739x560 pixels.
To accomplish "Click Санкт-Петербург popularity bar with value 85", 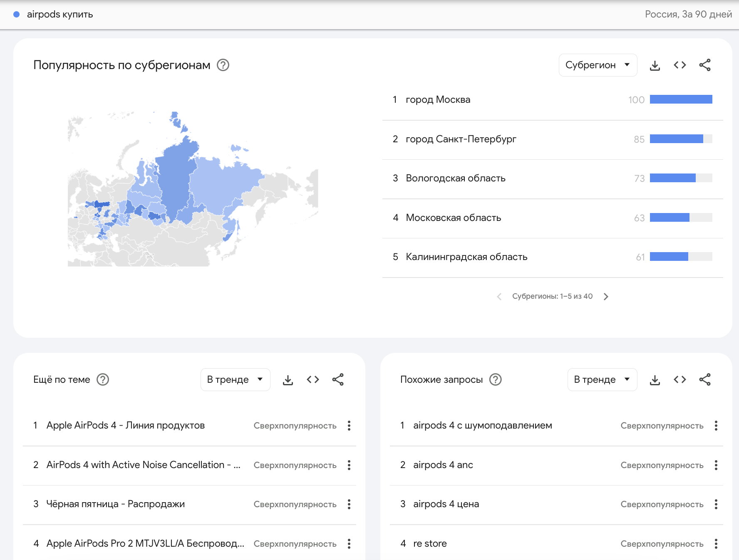I will [681, 139].
